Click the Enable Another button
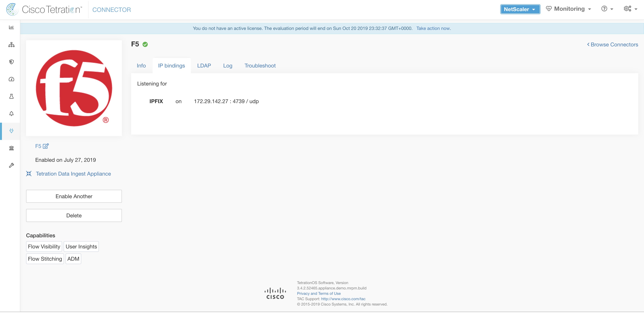644x313 pixels. 74,196
